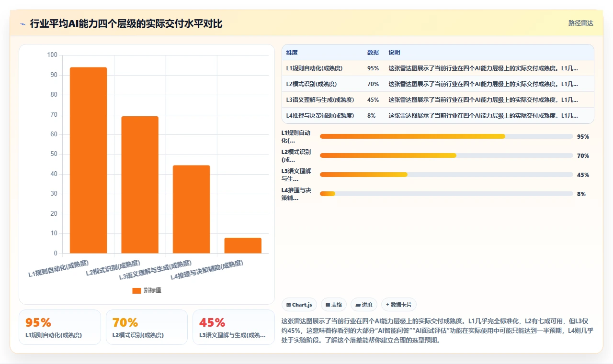Click the y-axis label 100

coord(52,55)
